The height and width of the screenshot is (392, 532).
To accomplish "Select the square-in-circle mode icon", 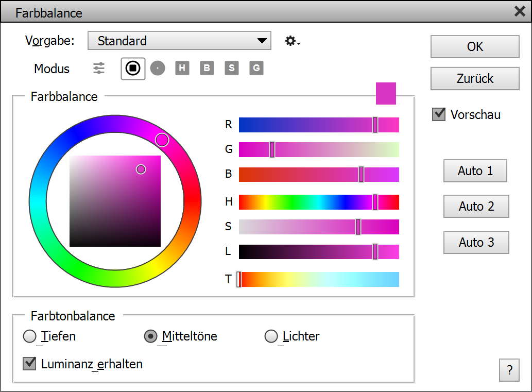I will pos(133,68).
